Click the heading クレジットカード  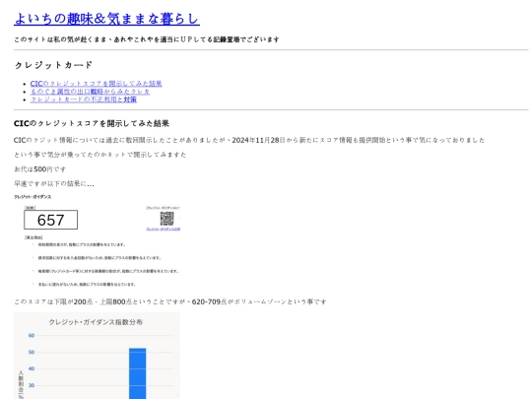[53, 65]
